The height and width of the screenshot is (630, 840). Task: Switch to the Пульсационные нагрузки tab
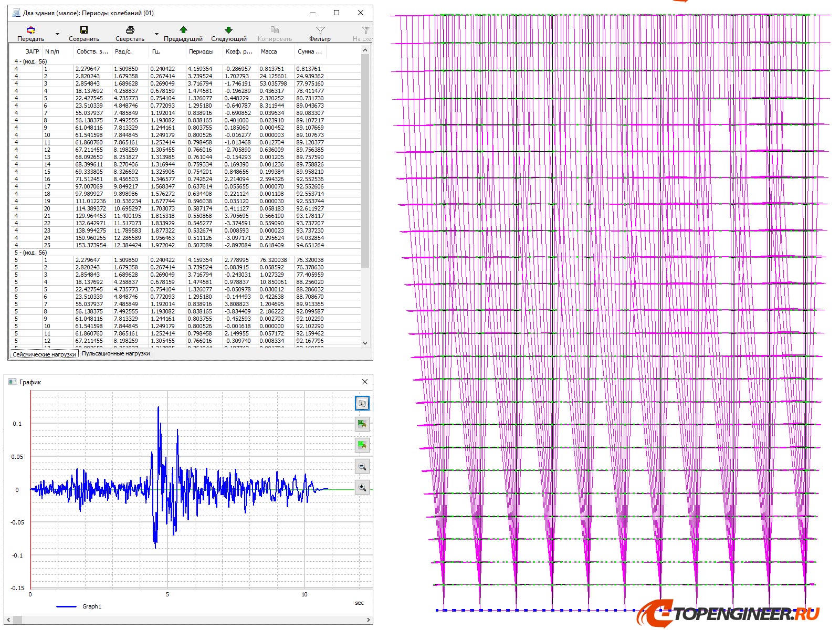(116, 354)
